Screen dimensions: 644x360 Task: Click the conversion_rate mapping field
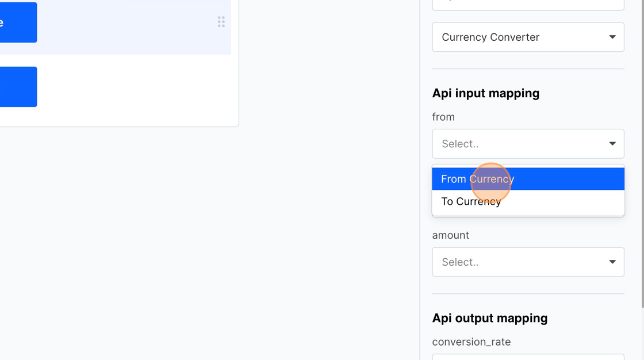528,357
